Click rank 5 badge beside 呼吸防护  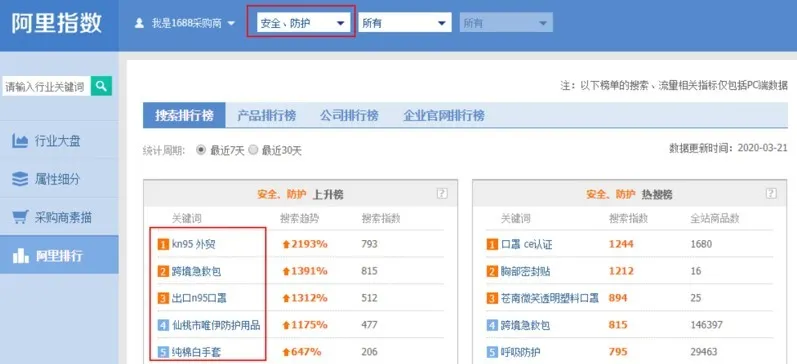click(492, 352)
